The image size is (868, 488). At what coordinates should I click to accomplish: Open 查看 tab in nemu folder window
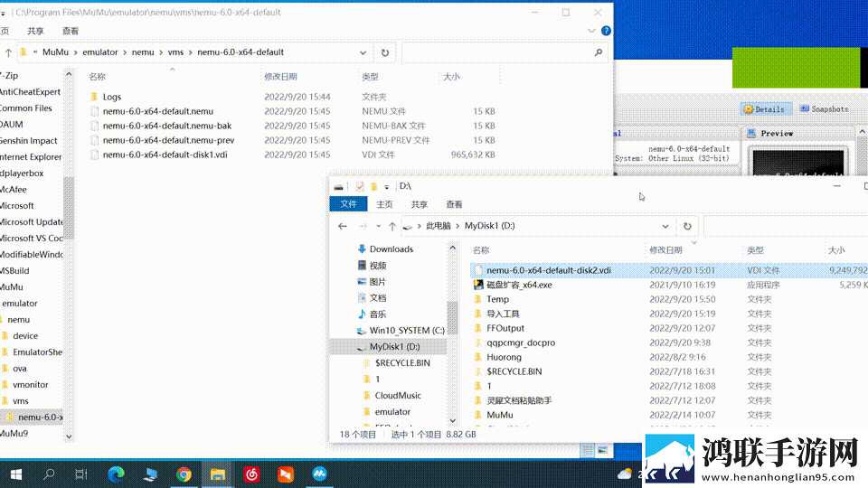pyautogui.click(x=71, y=31)
